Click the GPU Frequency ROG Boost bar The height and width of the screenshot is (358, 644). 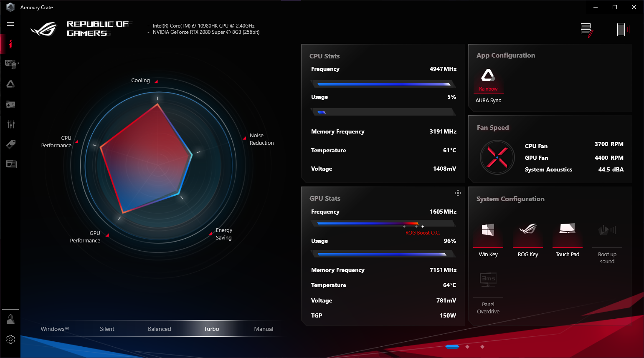point(383,224)
